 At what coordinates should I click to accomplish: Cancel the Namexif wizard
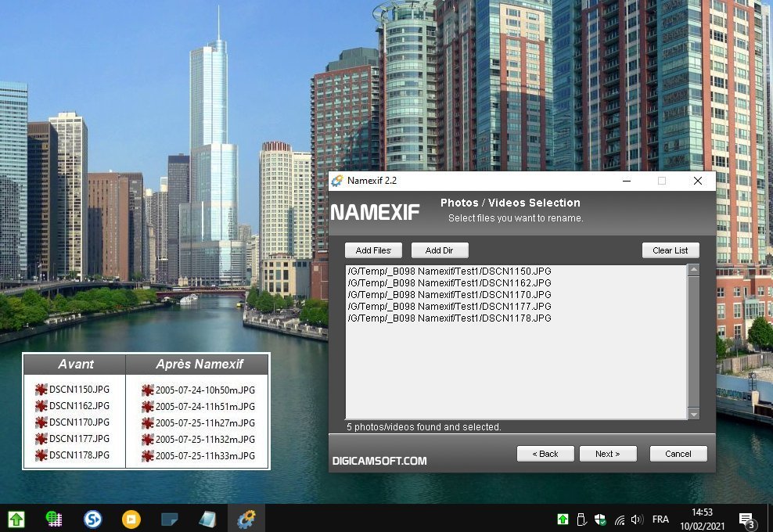coord(678,454)
